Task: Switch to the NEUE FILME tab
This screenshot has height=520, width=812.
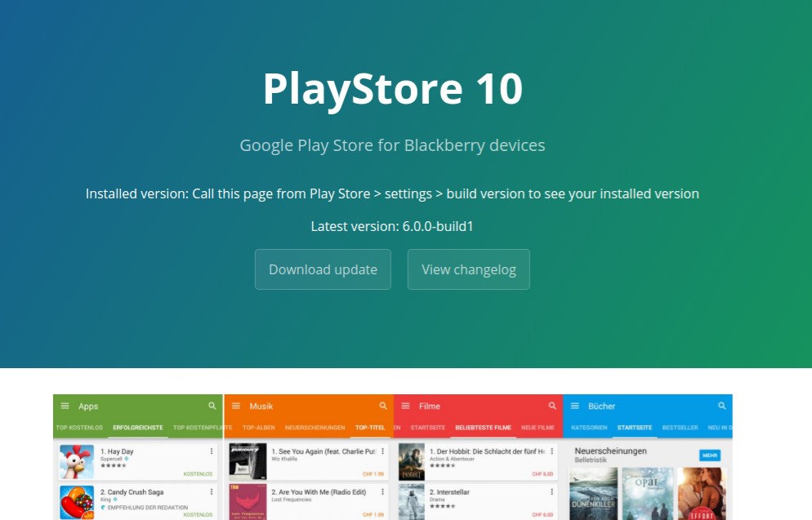Action: pos(538,428)
